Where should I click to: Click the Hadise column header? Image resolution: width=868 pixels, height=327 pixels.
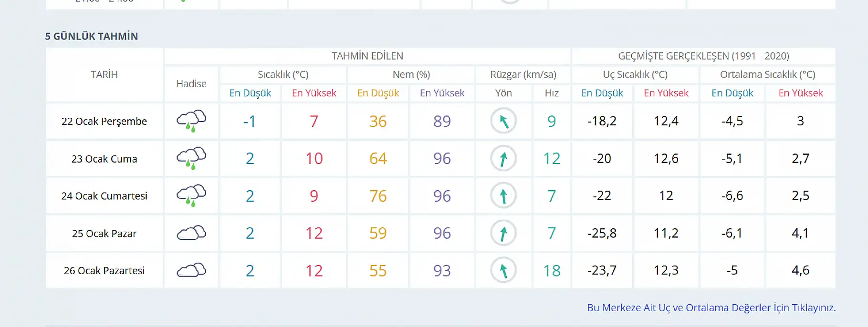(191, 84)
